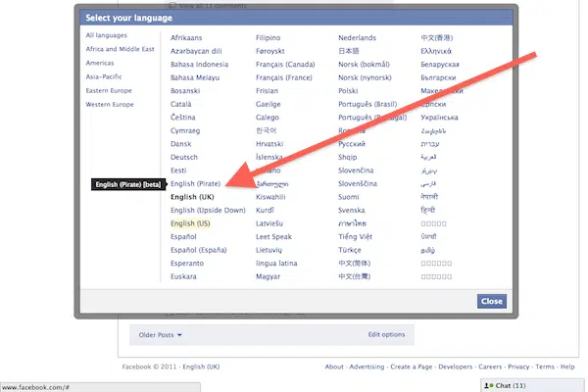588x392 pixels.
Task: Select Eesti language
Action: (178, 171)
